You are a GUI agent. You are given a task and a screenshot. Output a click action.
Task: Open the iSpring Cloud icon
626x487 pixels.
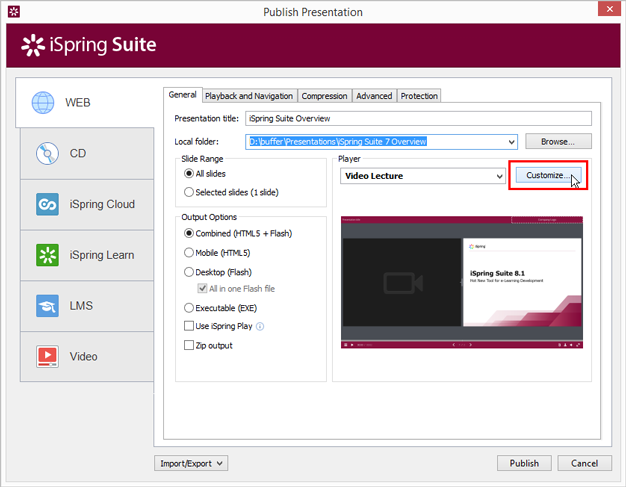(47, 204)
